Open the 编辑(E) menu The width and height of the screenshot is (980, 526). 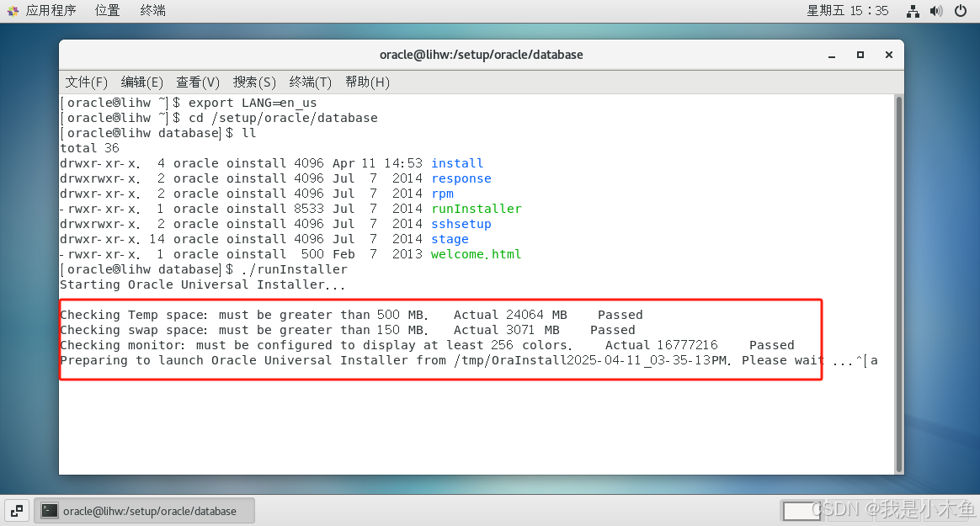coord(142,82)
